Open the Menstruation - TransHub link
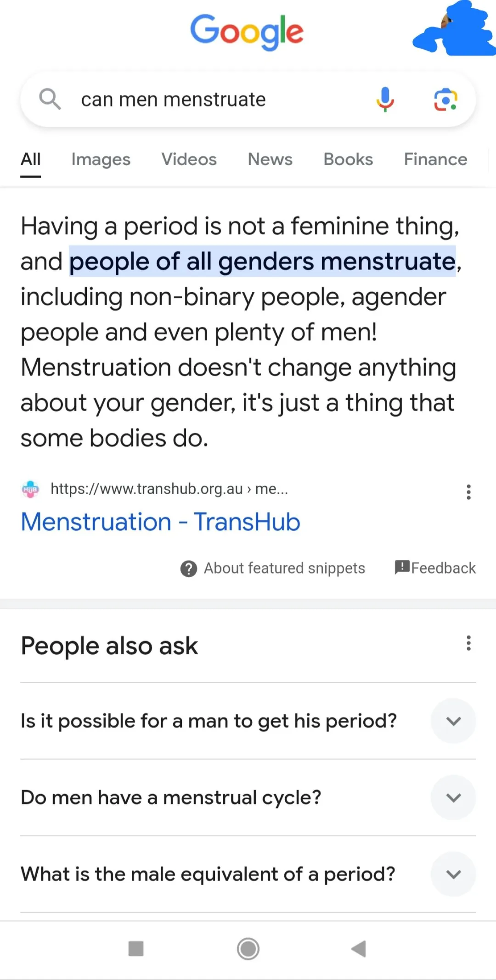This screenshot has height=980, width=496. click(160, 522)
